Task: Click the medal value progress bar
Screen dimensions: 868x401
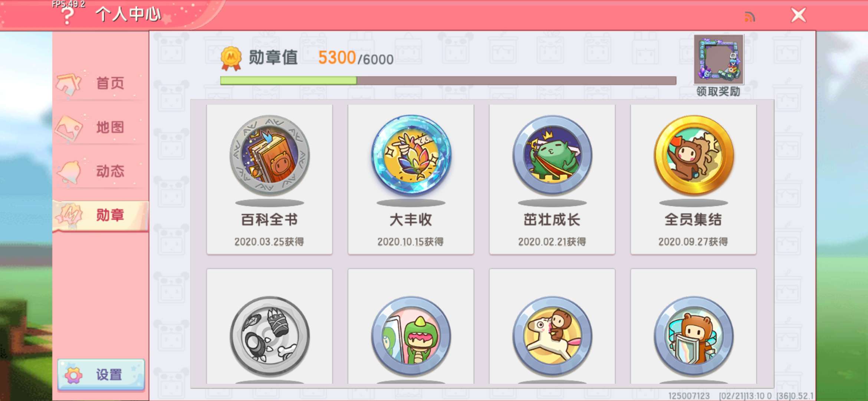Action: click(448, 81)
